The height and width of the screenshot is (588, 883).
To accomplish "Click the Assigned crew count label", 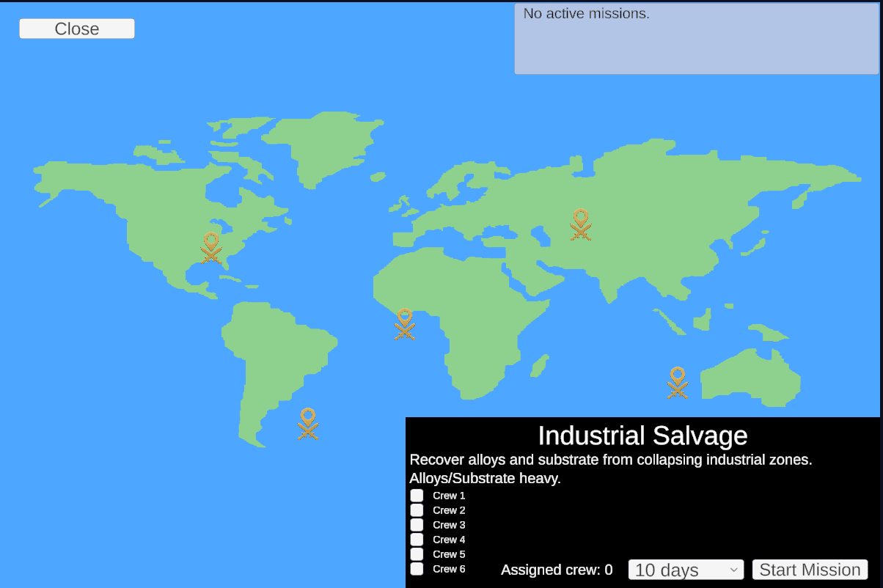I will (557, 570).
